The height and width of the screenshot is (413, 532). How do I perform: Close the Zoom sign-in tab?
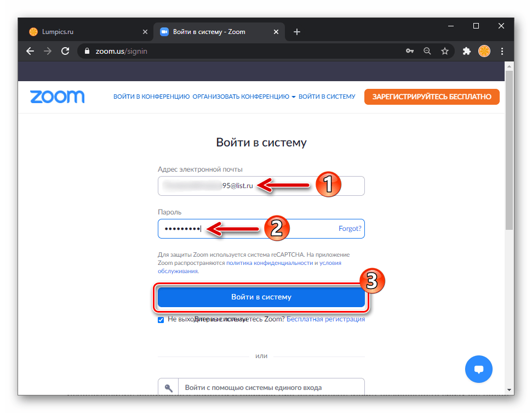point(276,32)
